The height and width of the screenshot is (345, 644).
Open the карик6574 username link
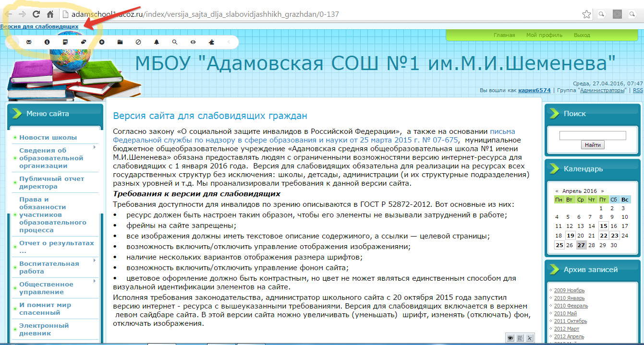point(535,90)
